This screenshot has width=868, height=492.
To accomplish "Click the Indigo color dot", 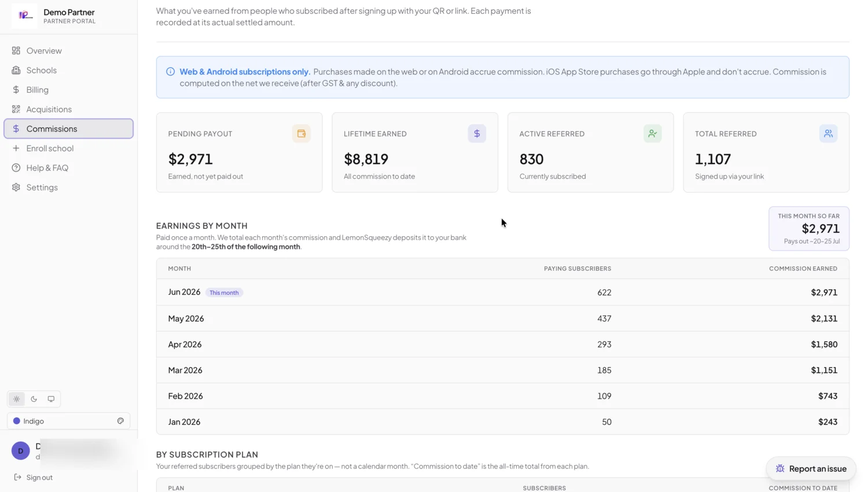I will pos(17,421).
